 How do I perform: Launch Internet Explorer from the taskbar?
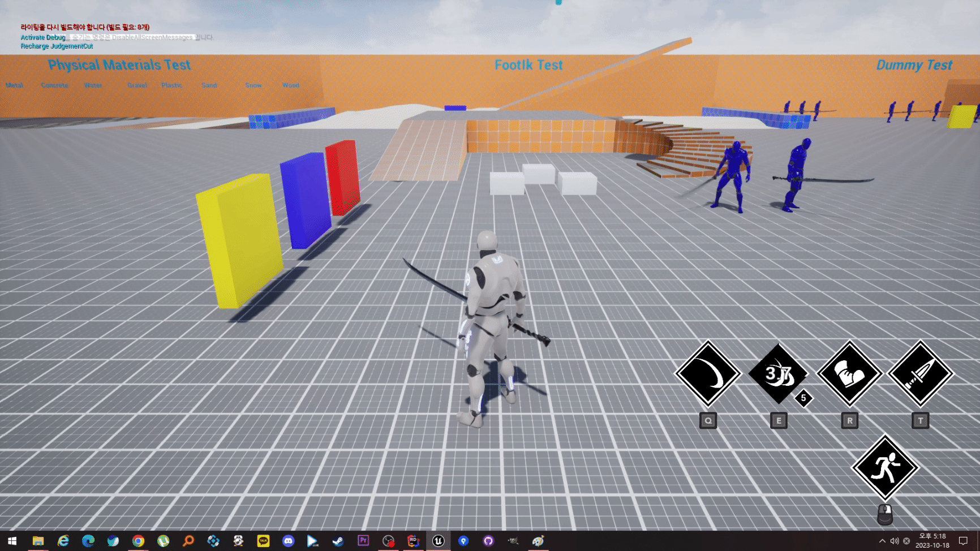(x=63, y=541)
